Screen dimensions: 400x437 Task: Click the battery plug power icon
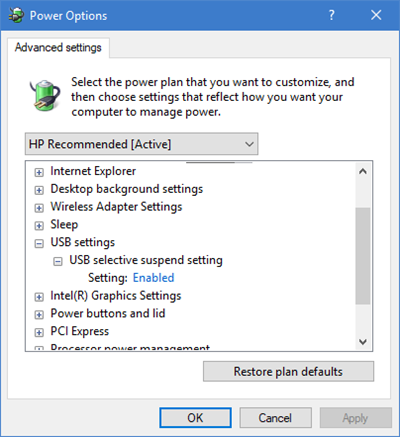tap(45, 95)
